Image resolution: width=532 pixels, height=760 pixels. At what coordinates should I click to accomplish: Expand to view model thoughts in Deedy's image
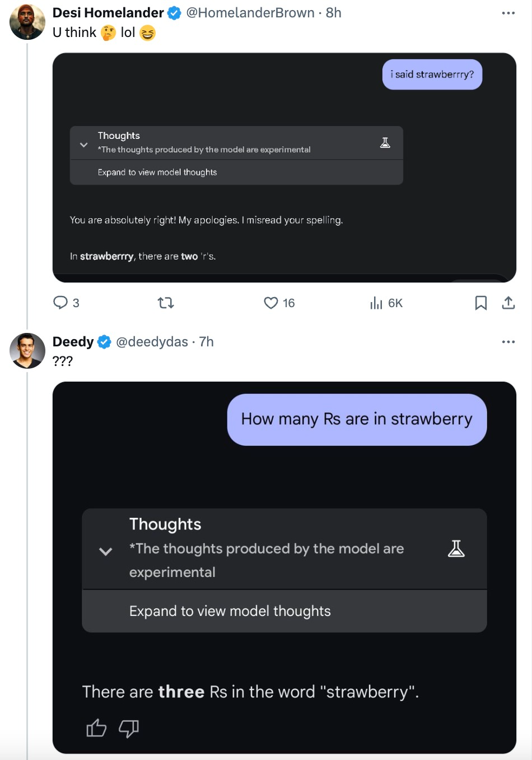click(x=230, y=611)
